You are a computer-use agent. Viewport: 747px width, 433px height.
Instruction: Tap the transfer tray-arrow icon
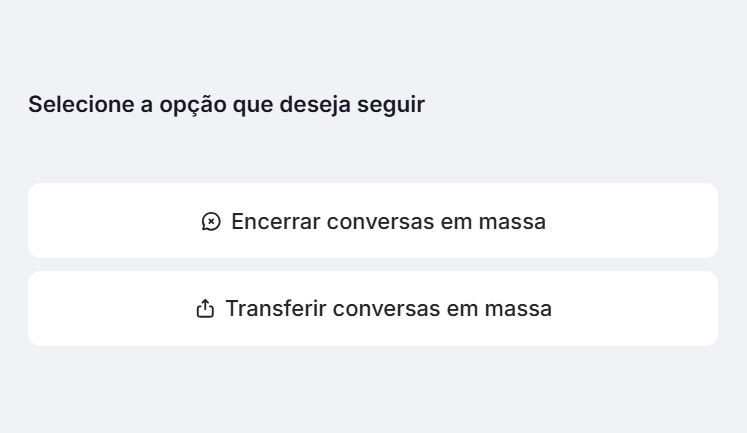pyautogui.click(x=205, y=309)
